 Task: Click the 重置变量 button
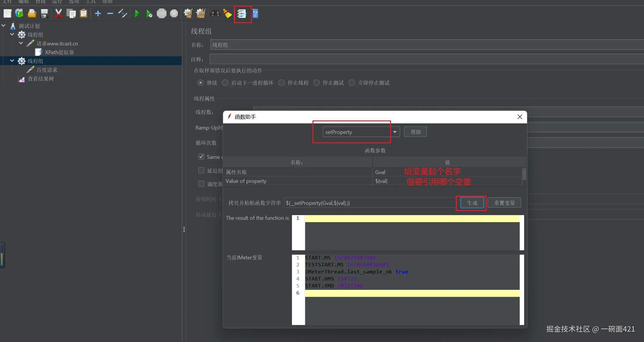(504, 203)
